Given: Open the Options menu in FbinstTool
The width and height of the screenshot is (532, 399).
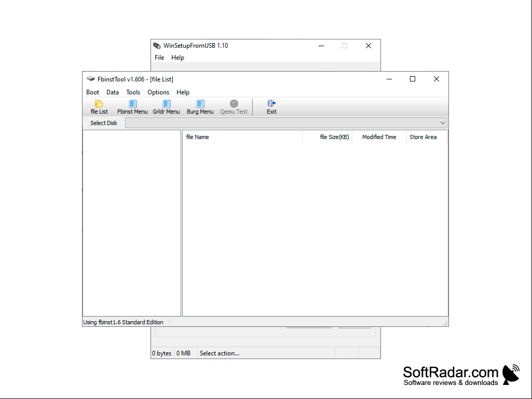Looking at the screenshot, I should point(158,92).
